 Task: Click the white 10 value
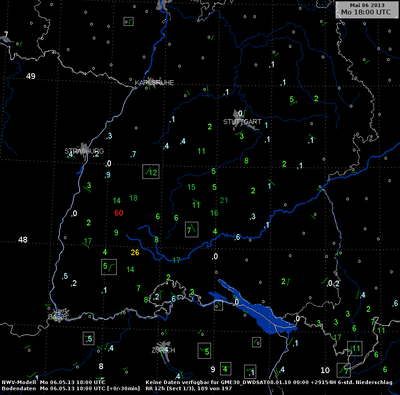click(x=325, y=370)
